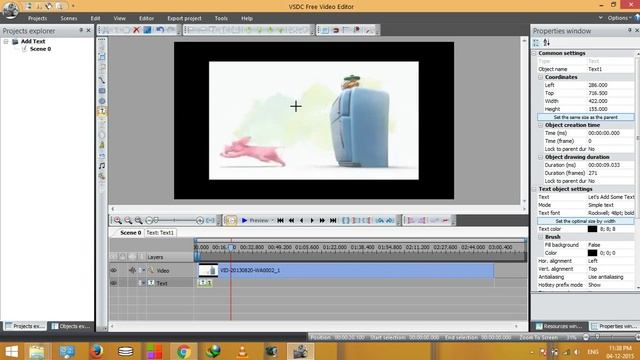Viewport: 640px width, 360px height.
Task: Click the Brush Color black swatch
Action: pyautogui.click(x=592, y=253)
